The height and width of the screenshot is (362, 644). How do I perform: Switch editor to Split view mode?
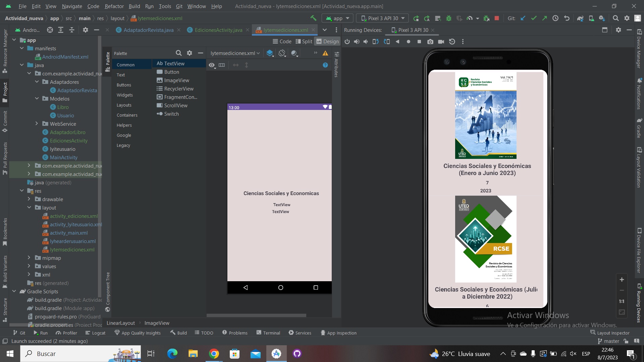coord(304,41)
